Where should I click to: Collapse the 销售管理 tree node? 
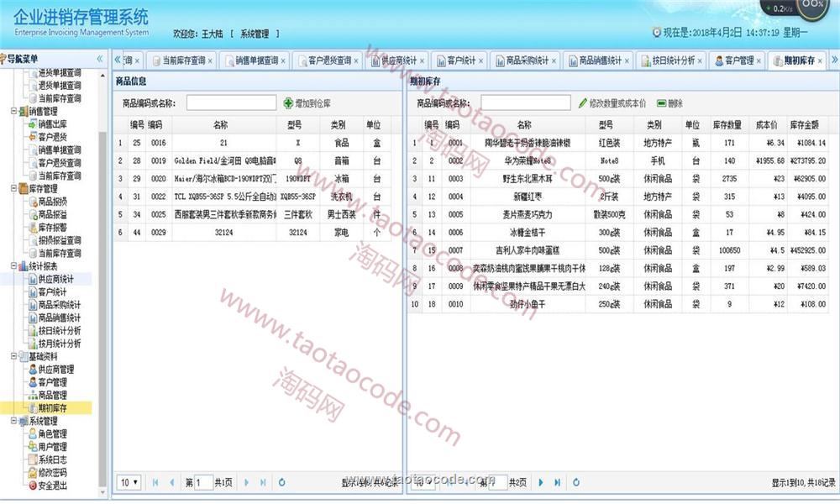[x=13, y=111]
